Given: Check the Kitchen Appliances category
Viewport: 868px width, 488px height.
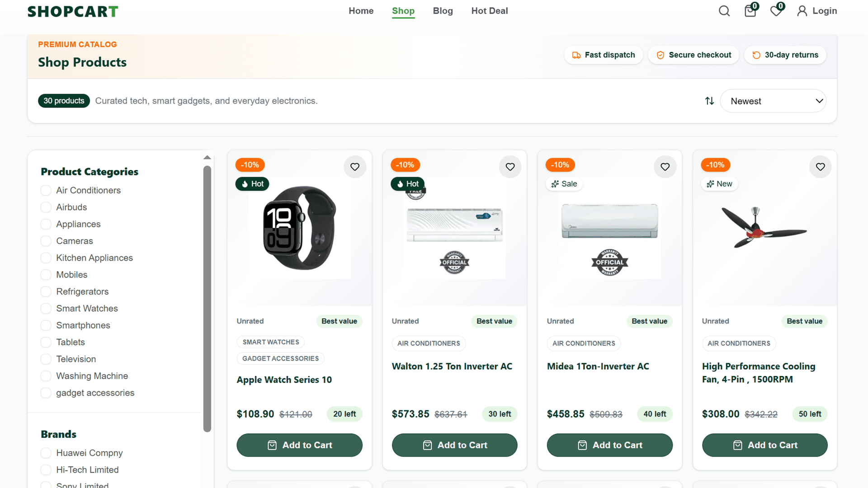Looking at the screenshot, I should pyautogui.click(x=46, y=258).
